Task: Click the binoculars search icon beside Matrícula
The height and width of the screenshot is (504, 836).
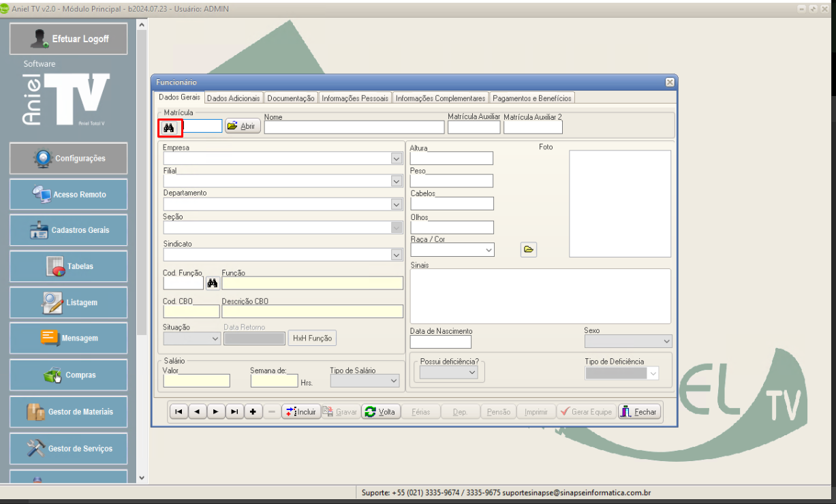Action: 170,127
